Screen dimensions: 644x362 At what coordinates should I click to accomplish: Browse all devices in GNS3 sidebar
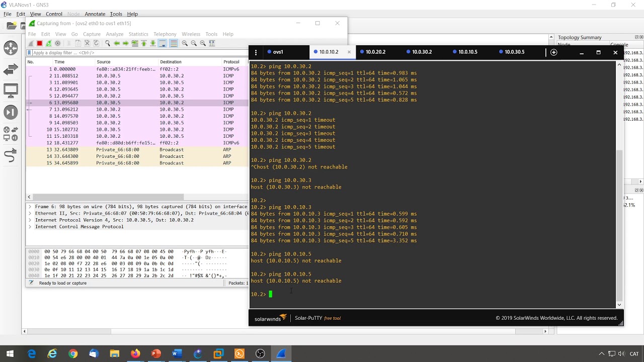click(x=11, y=133)
